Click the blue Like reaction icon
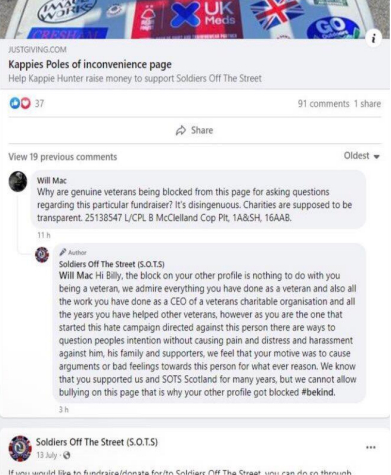 click(x=14, y=103)
